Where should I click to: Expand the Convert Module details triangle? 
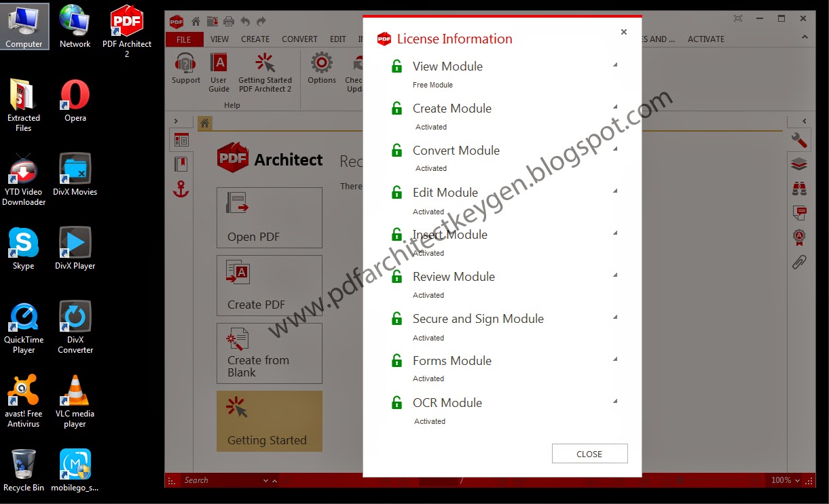pos(615,149)
